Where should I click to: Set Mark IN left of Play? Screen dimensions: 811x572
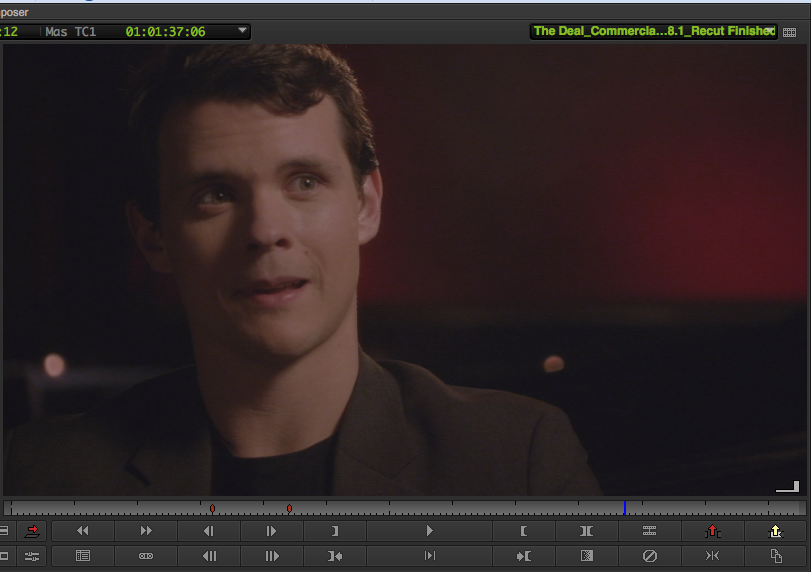[335, 531]
